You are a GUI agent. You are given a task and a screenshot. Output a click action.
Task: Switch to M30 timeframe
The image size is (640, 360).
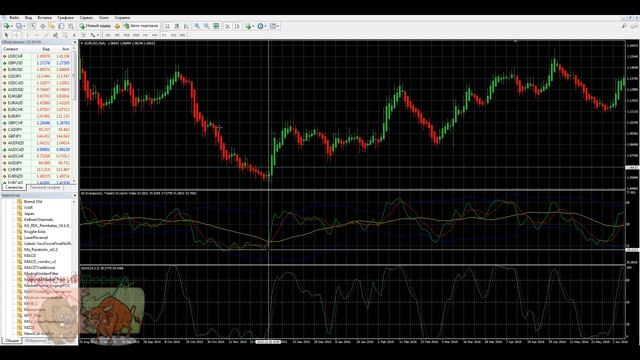coord(136,35)
